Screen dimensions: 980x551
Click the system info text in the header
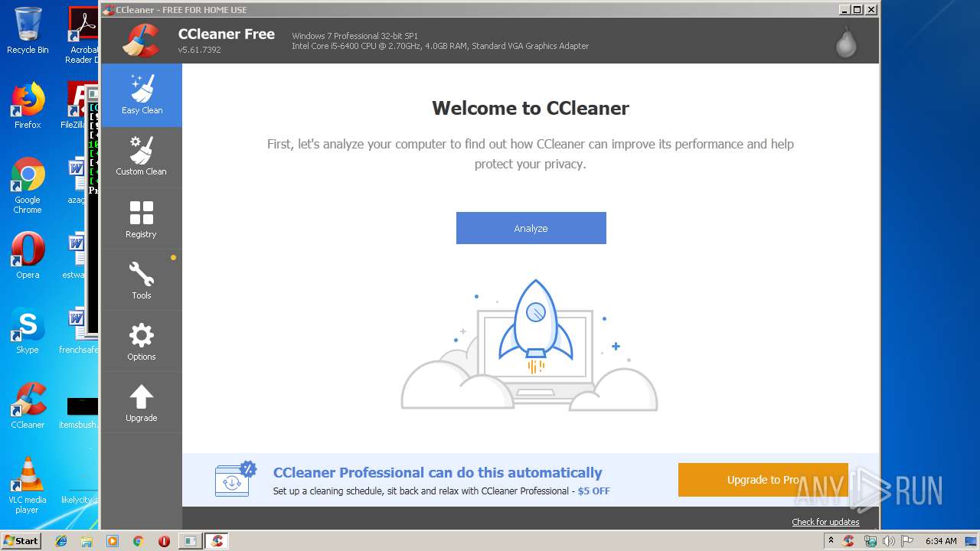[440, 41]
